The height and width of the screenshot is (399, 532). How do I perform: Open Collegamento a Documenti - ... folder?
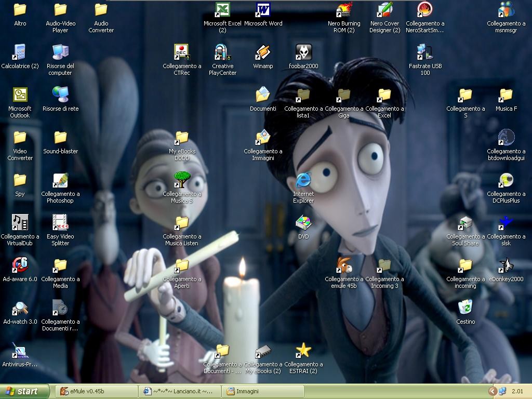(222, 351)
